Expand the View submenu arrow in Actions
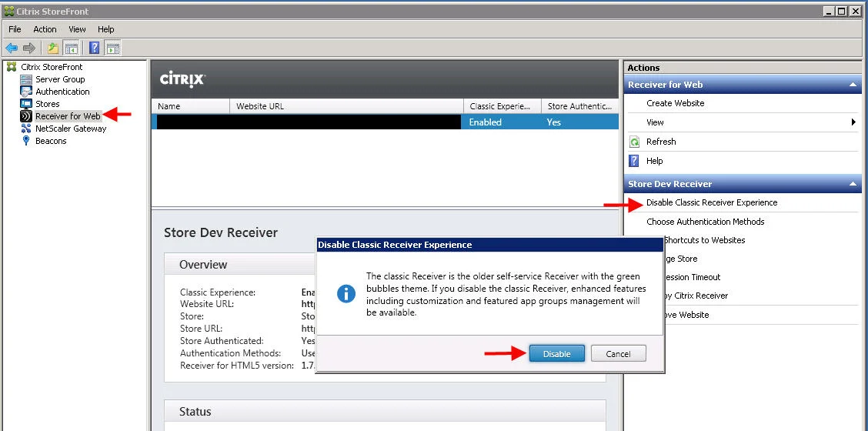Viewport: 868px width, 431px height. 853,122
